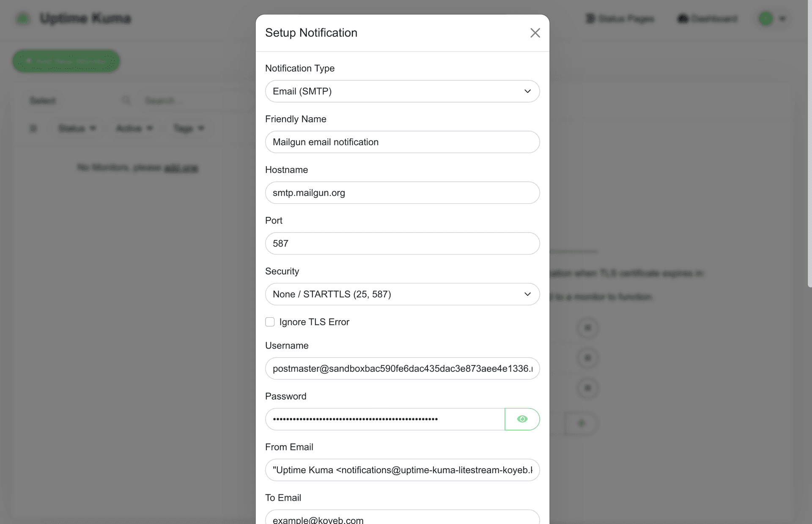Click the green Add New Monitor button
This screenshot has height=524, width=812.
tap(66, 61)
